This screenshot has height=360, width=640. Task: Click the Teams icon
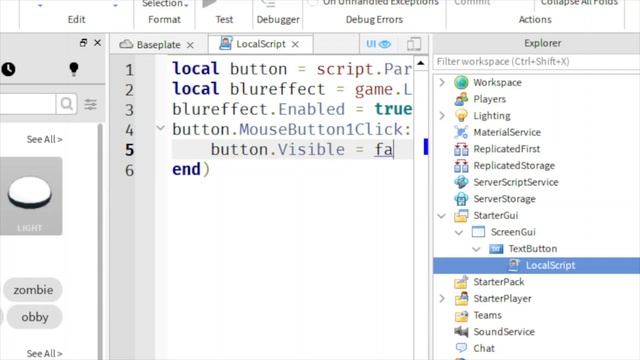(461, 315)
